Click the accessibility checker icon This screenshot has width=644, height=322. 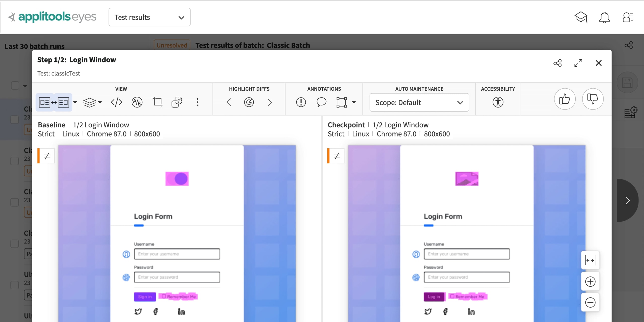498,102
